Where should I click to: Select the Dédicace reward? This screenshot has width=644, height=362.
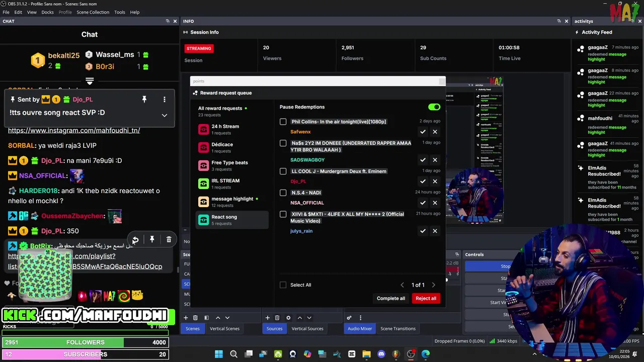point(232,147)
